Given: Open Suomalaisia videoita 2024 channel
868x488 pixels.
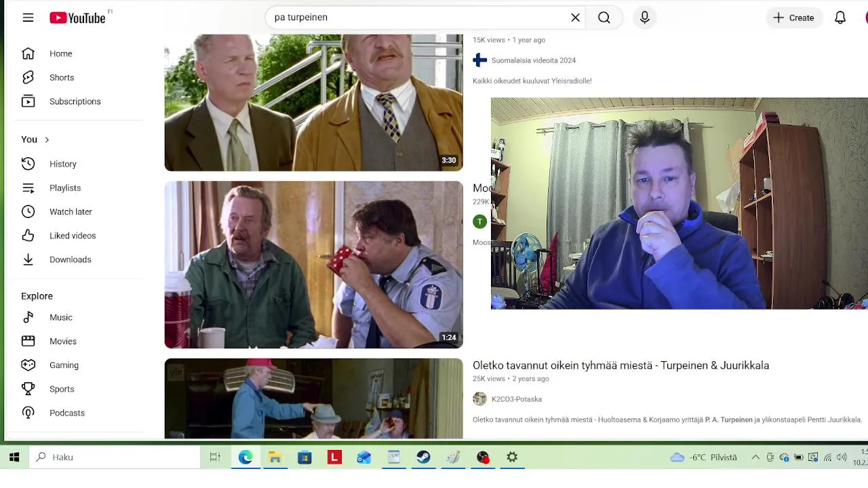Looking at the screenshot, I should click(534, 60).
